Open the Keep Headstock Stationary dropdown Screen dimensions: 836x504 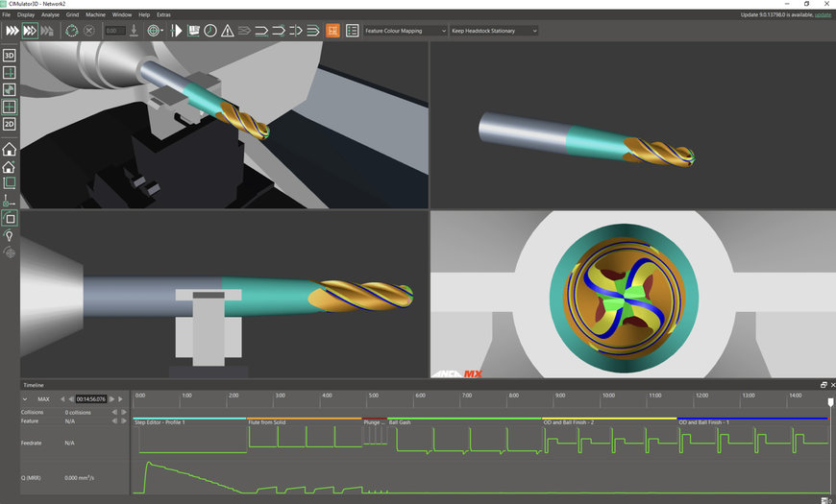point(494,31)
